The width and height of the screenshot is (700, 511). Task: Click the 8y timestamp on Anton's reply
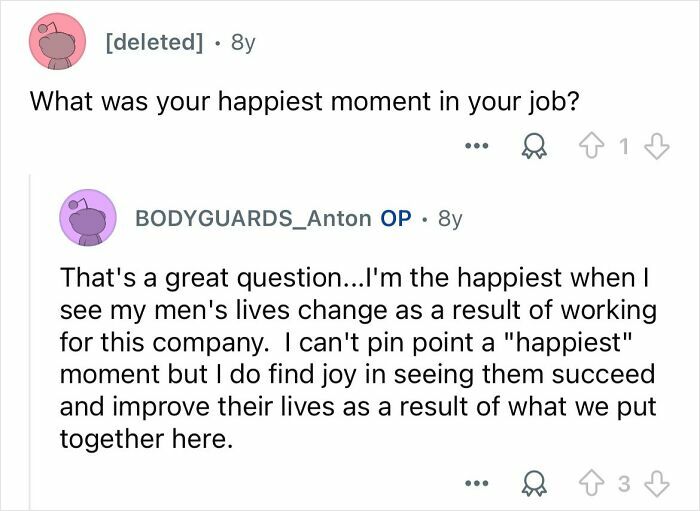tap(450, 219)
